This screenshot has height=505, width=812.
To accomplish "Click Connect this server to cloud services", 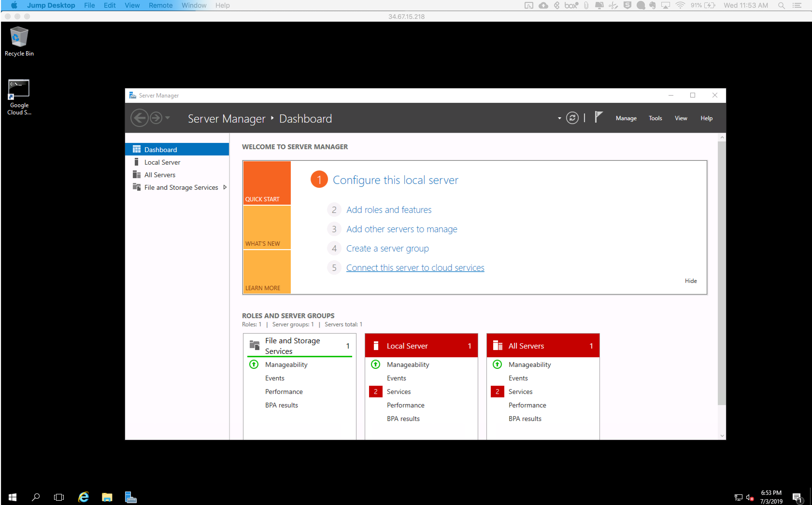I will pyautogui.click(x=415, y=267).
